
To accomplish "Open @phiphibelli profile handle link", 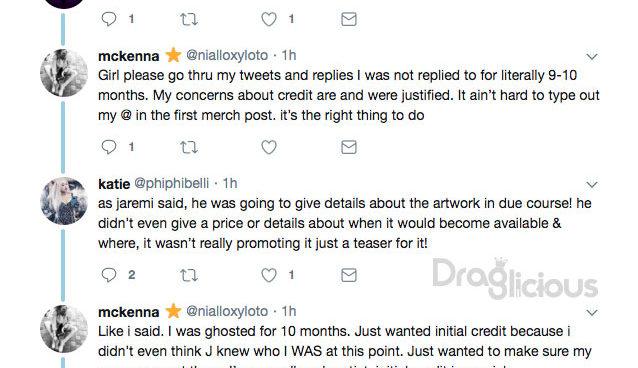I will (171, 183).
